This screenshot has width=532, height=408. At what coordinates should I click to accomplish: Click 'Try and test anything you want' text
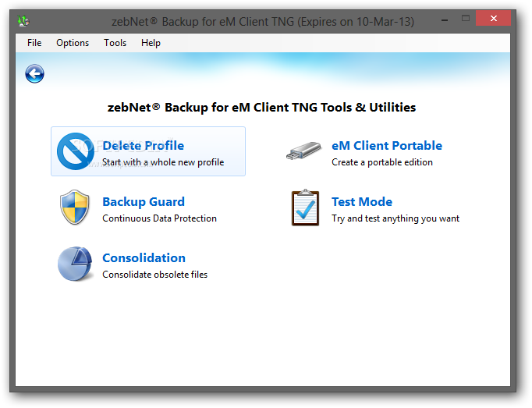point(395,218)
